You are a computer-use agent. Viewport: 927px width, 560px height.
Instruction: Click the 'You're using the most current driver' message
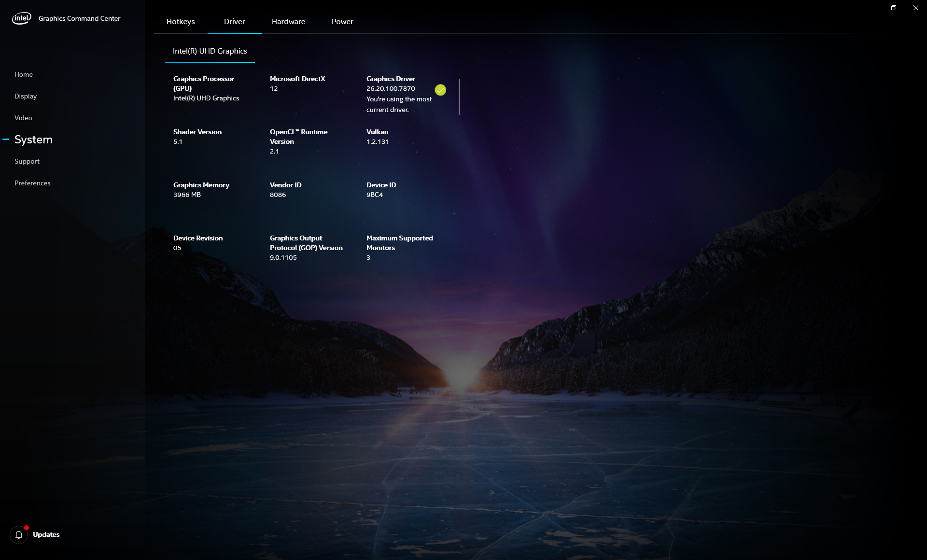(x=399, y=104)
